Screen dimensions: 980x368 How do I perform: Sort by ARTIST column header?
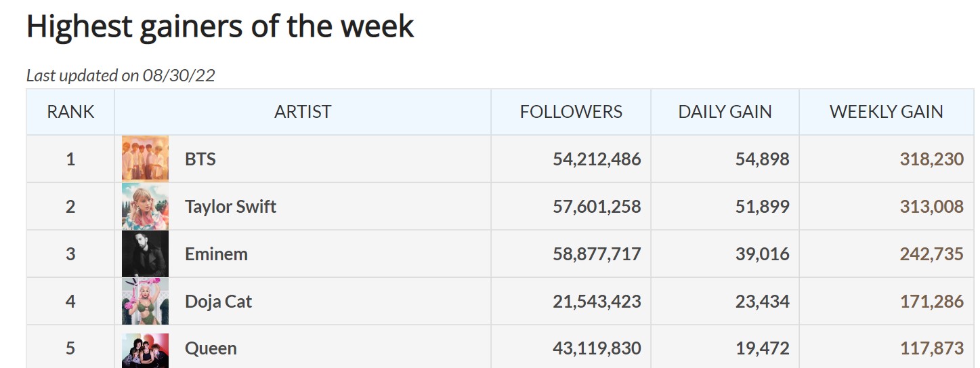point(303,112)
